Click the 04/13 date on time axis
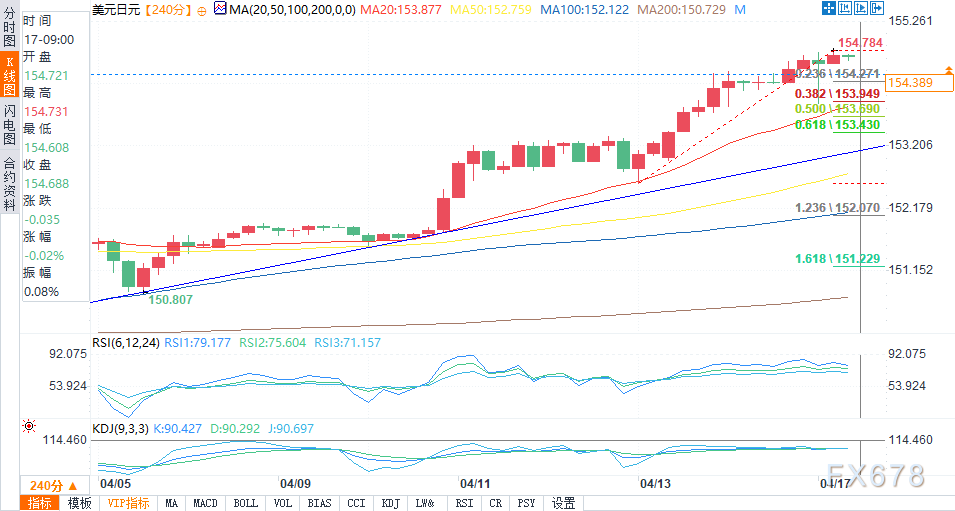The width and height of the screenshot is (955, 511). point(655,484)
